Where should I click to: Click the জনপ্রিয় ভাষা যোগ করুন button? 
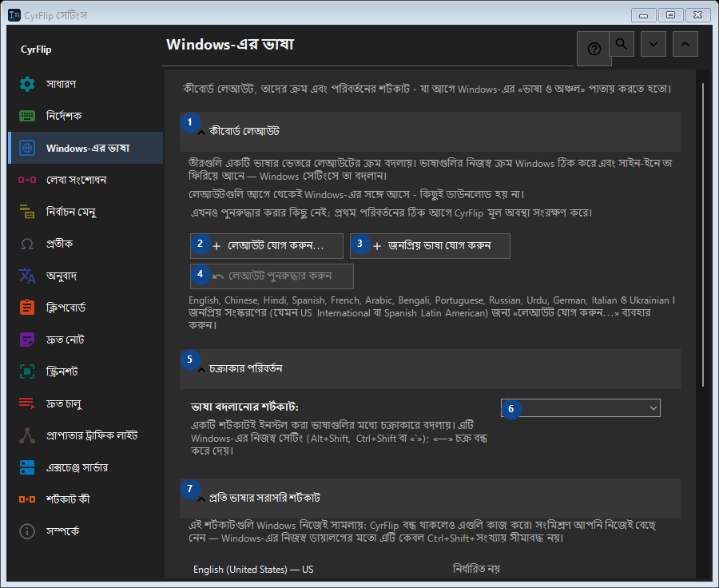[430, 246]
